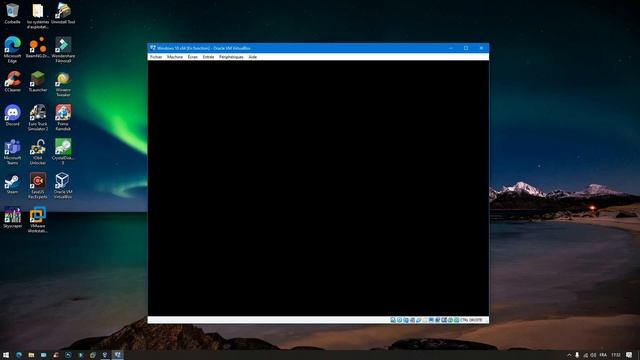The height and width of the screenshot is (360, 640).
Task: Select the Microsoft Teams desktop shortcut
Action: [x=12, y=152]
